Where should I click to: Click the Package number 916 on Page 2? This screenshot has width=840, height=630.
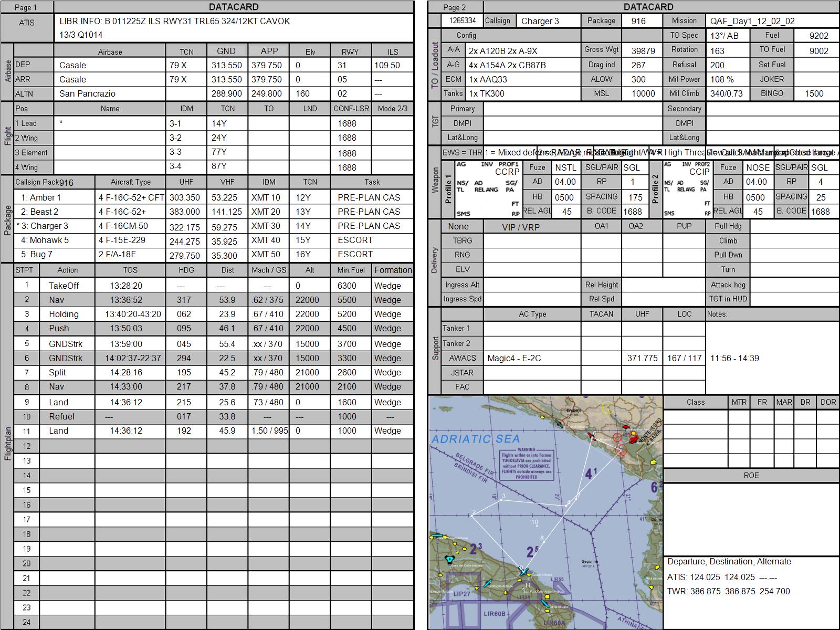click(638, 21)
